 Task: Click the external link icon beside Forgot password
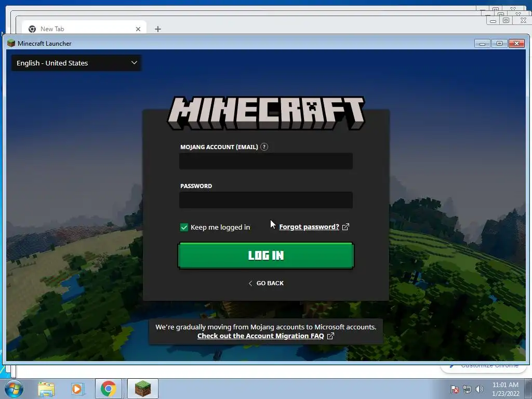(345, 227)
